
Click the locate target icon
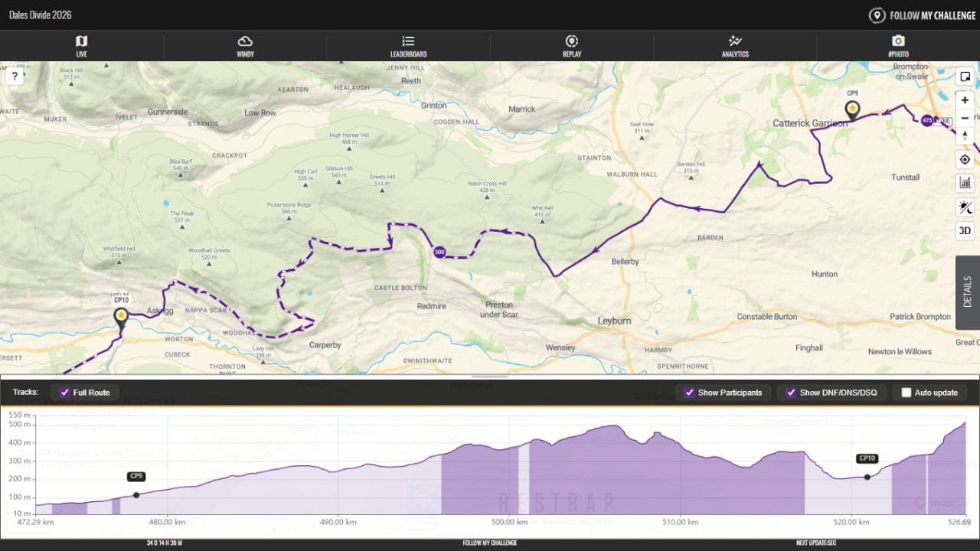coord(965,159)
